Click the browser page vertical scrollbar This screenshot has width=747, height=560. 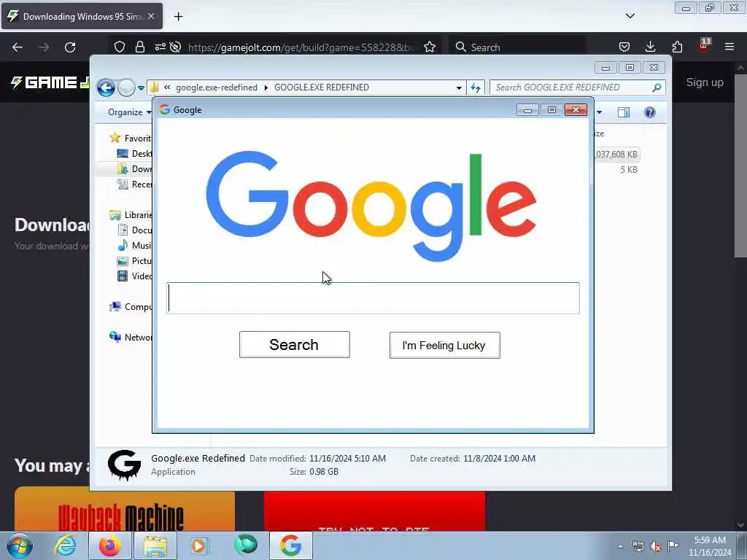[x=740, y=166]
